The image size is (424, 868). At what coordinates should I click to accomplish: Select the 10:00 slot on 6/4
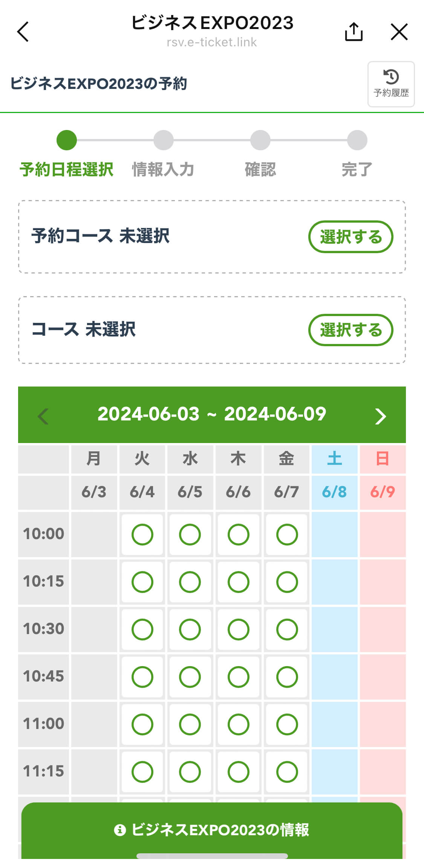click(x=142, y=534)
